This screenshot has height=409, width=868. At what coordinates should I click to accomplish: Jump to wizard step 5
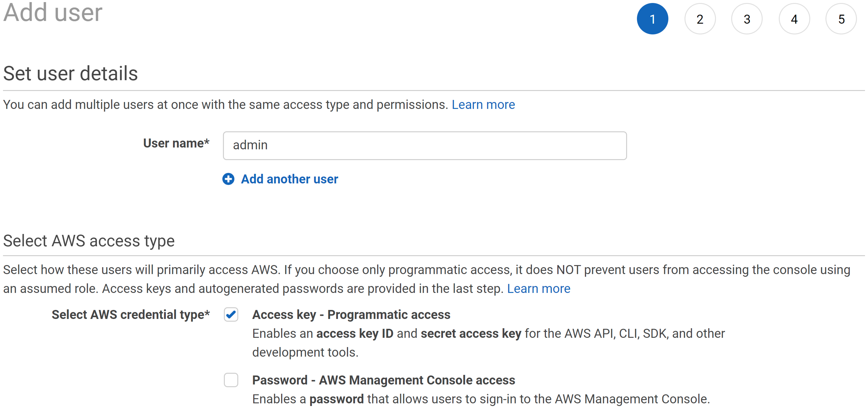click(841, 19)
